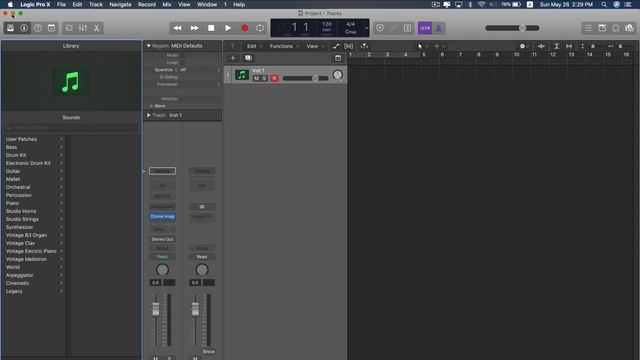Screen dimensions: 640x360
Task: Click the Forward transport button
Action: click(194, 28)
